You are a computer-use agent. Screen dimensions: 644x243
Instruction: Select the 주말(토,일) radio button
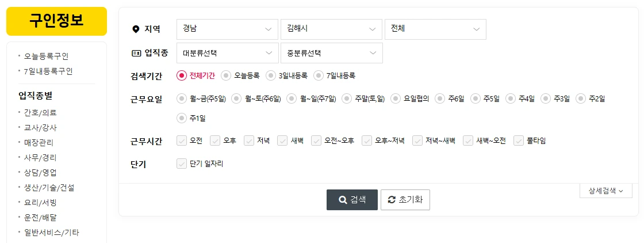(x=347, y=98)
